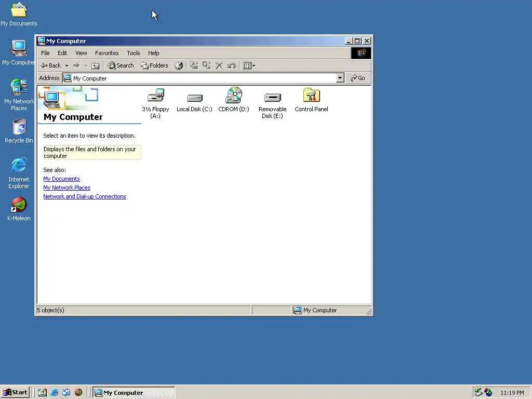The width and height of the screenshot is (532, 399).
Task: Select the Internet Explorer desktop icon
Action: [19, 173]
